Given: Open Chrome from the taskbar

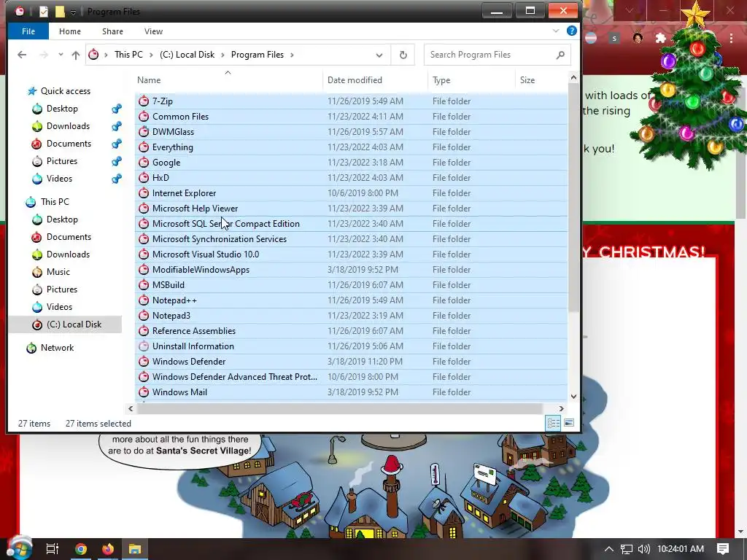Looking at the screenshot, I should pos(81,549).
